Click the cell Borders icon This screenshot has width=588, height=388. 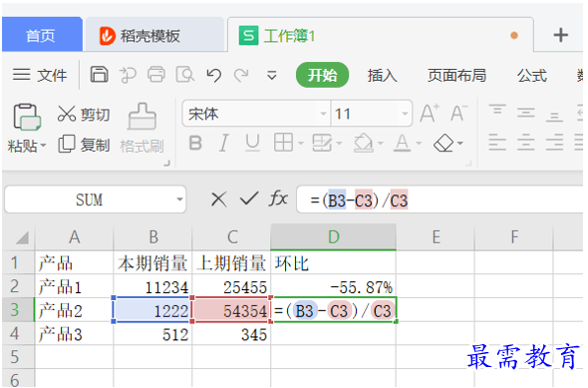pyautogui.click(x=283, y=143)
